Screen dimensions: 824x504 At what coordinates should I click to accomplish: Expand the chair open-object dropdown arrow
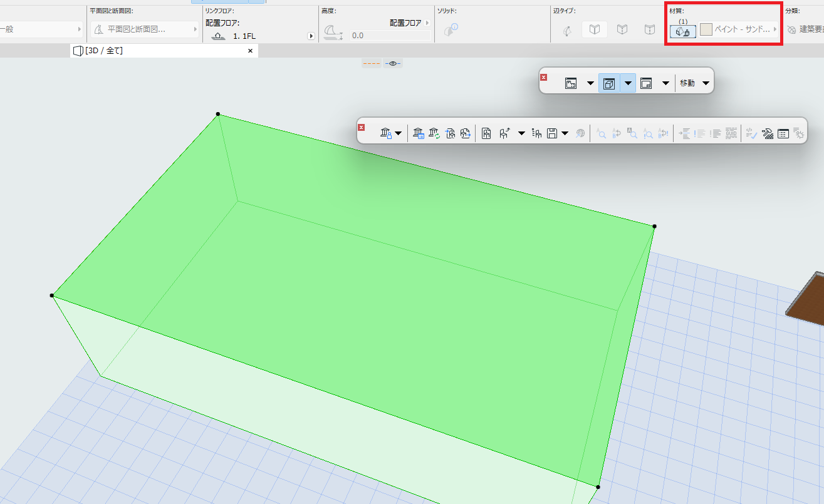(521, 133)
